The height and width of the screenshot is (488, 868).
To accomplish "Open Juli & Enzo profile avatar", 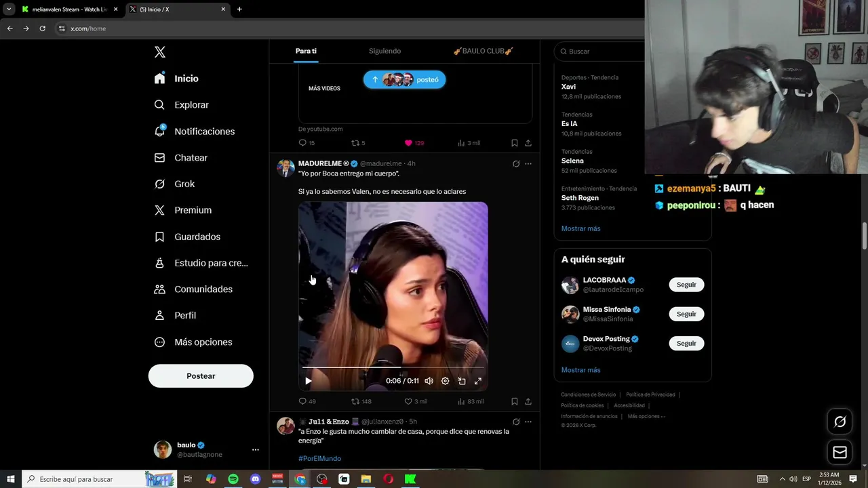I will tap(285, 426).
